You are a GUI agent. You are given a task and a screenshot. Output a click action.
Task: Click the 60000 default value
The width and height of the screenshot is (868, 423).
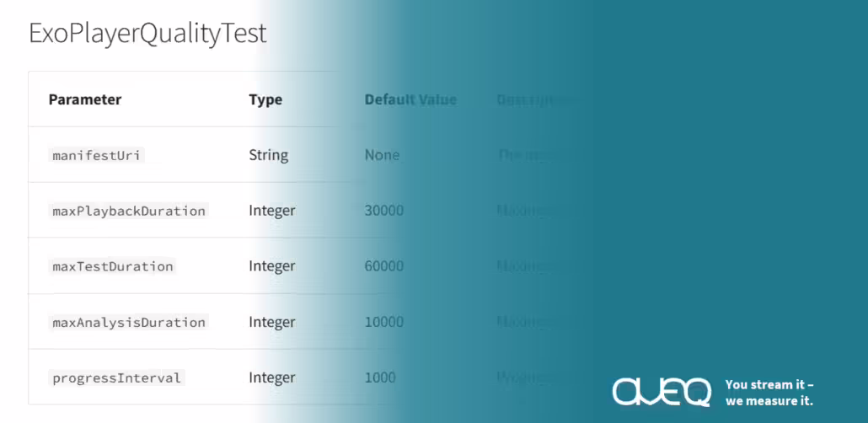tap(383, 266)
